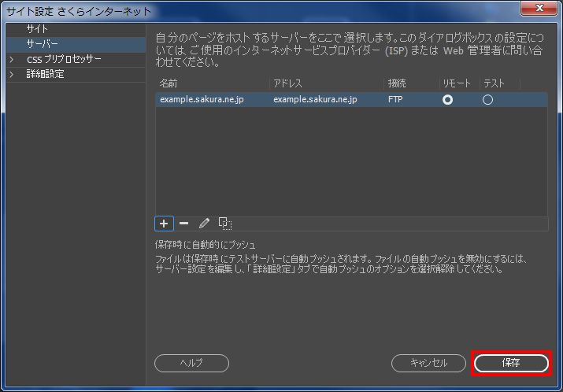Close the サイト設定 dialog window
This screenshot has width=563, height=392.
click(x=541, y=9)
